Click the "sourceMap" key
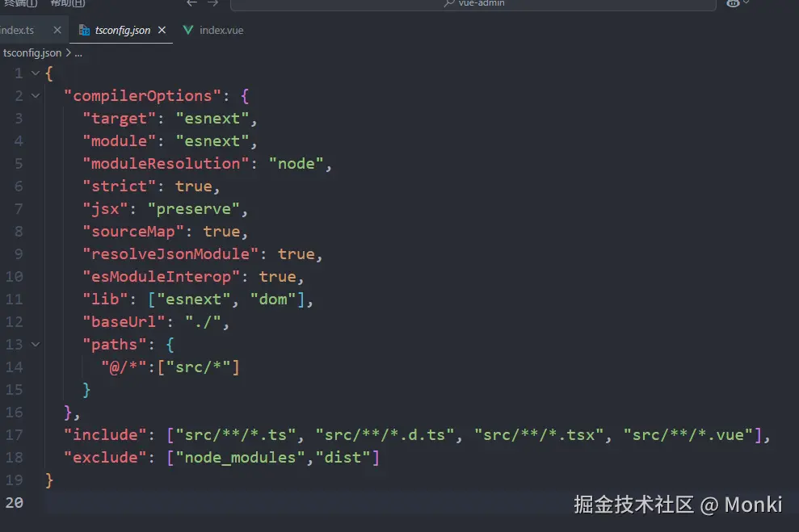Screen dimensions: 799x532 pyautogui.click(x=133, y=232)
